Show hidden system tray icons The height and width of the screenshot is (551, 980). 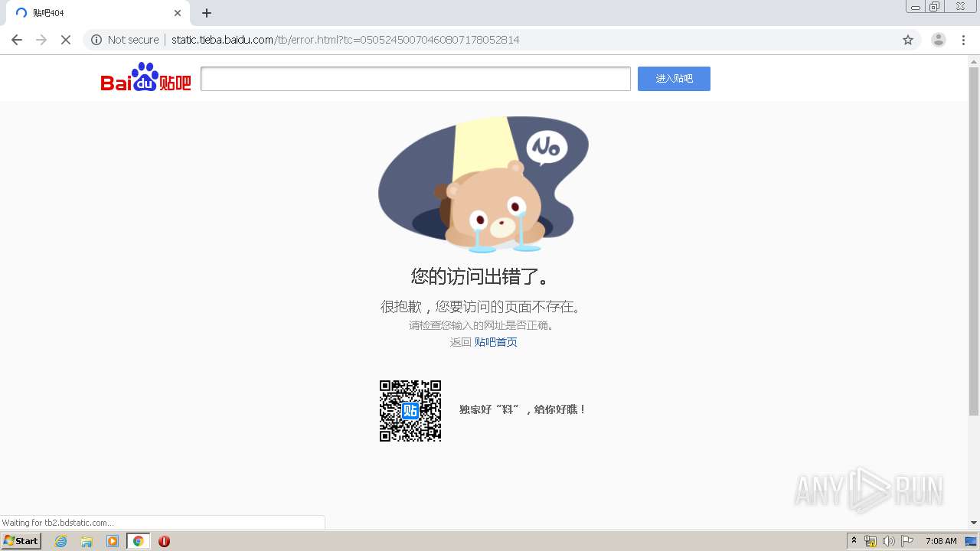[854, 541]
